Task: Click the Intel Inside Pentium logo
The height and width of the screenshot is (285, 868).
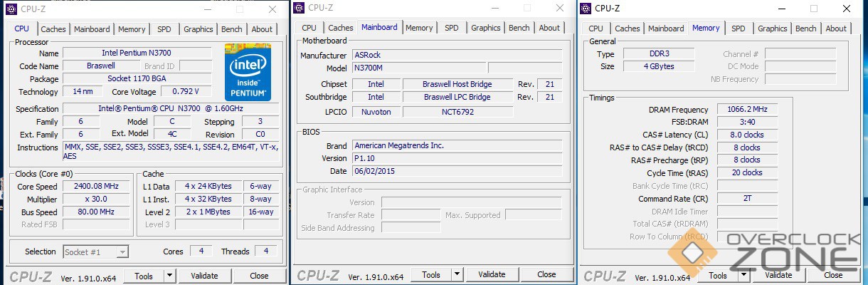Action: (248, 71)
